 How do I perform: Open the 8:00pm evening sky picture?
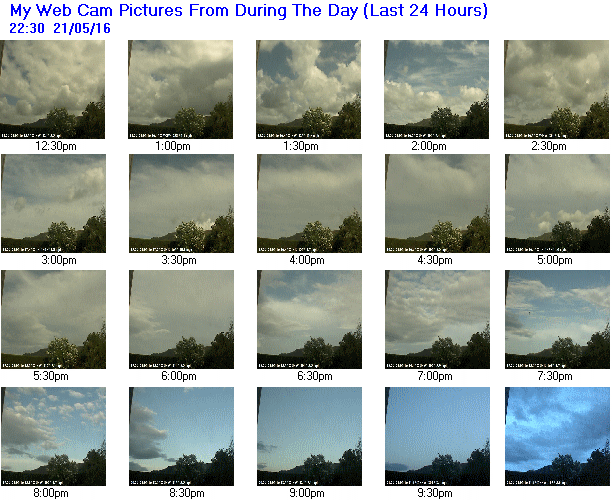[53, 437]
